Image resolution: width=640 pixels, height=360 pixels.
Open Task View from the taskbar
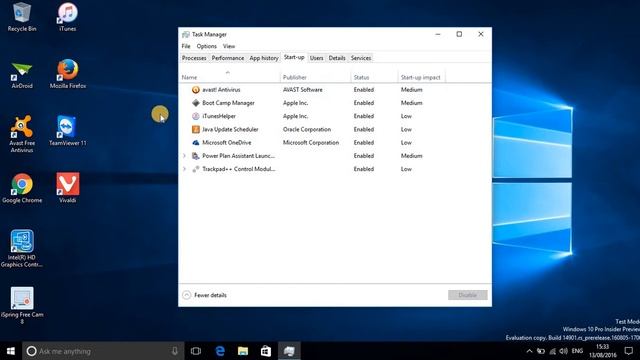click(196, 351)
